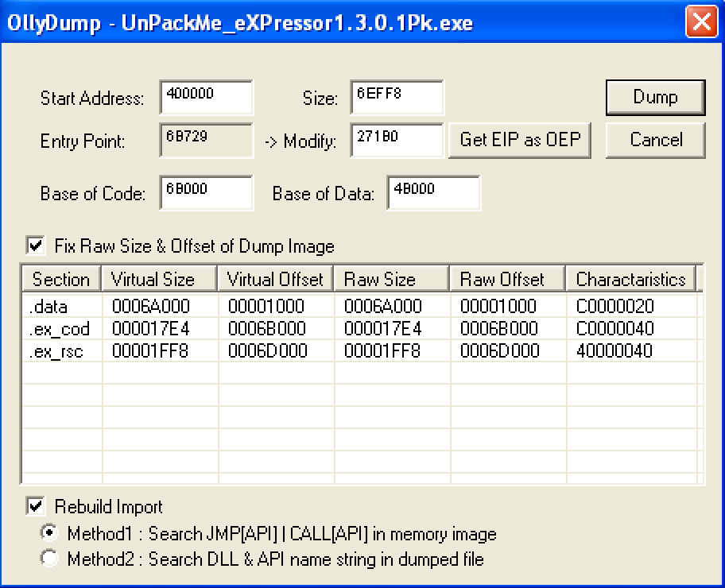Click the Virtual Offset column header
Image resolution: width=725 pixels, height=588 pixels.
coord(275,279)
